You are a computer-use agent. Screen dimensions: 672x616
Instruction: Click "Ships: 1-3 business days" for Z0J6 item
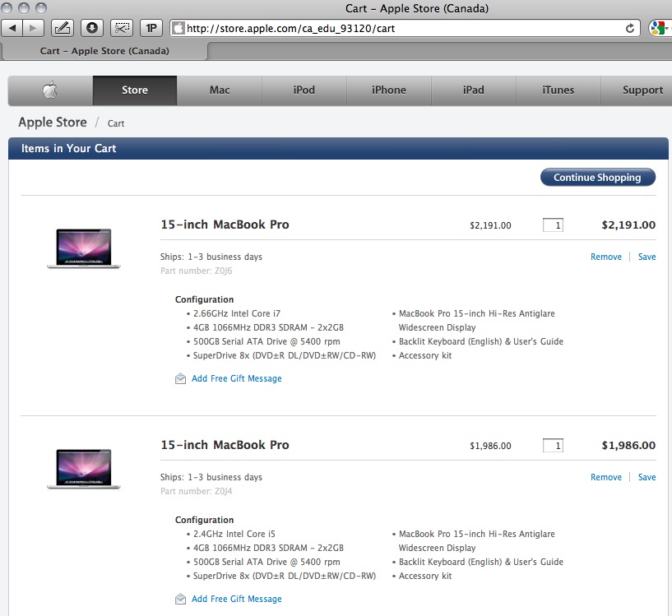coord(211,257)
